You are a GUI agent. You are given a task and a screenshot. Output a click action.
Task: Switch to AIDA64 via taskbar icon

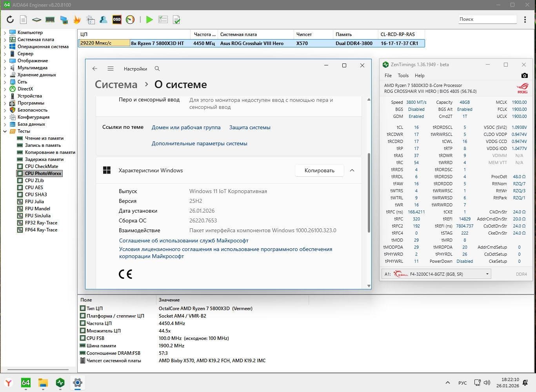(26, 383)
